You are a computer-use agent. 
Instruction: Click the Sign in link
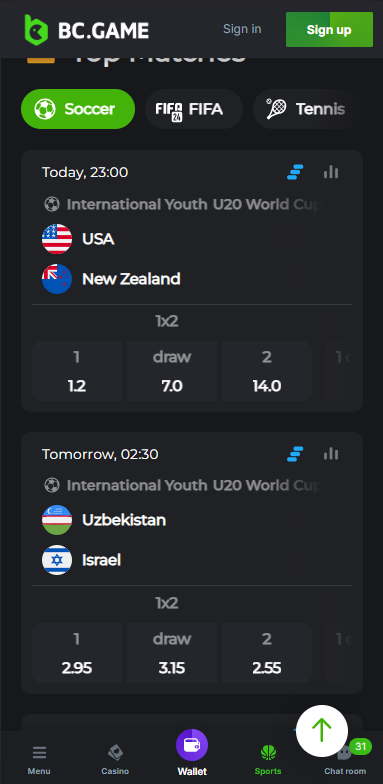click(x=242, y=29)
